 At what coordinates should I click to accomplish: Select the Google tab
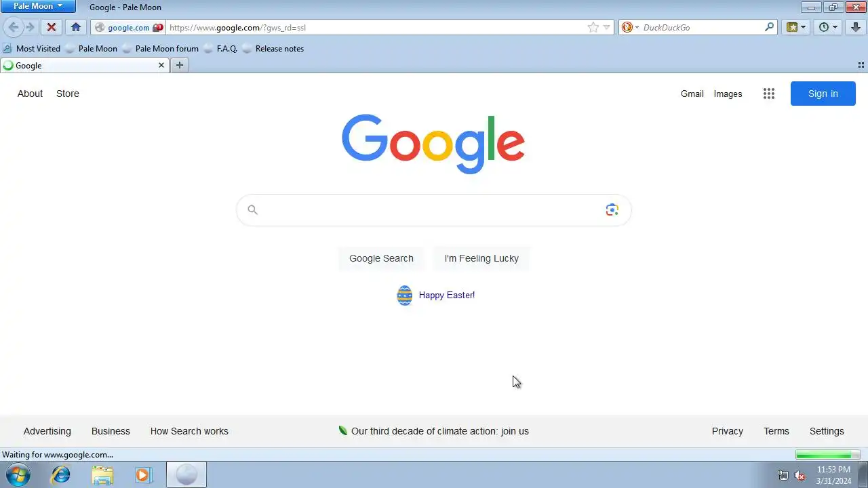pos(84,66)
